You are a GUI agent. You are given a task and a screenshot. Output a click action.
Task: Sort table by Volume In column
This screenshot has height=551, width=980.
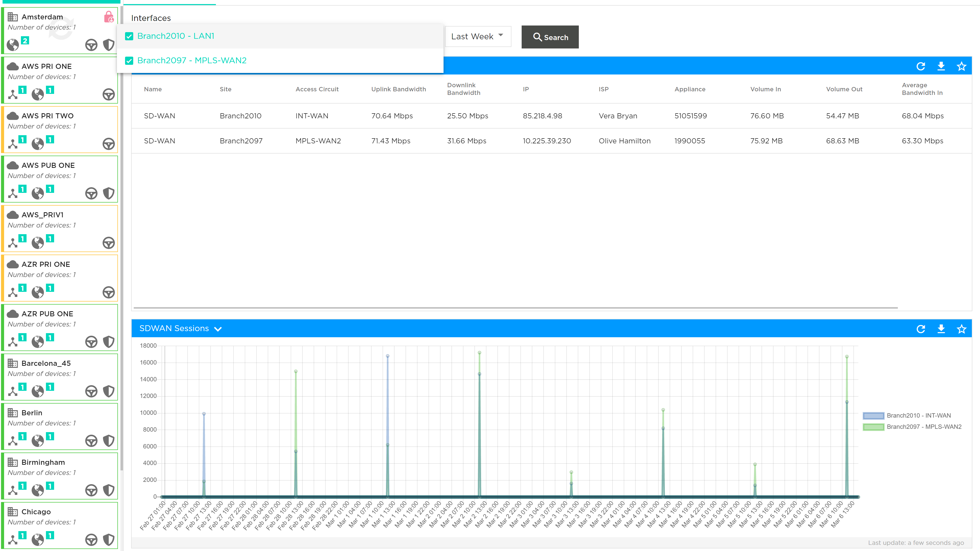click(765, 89)
